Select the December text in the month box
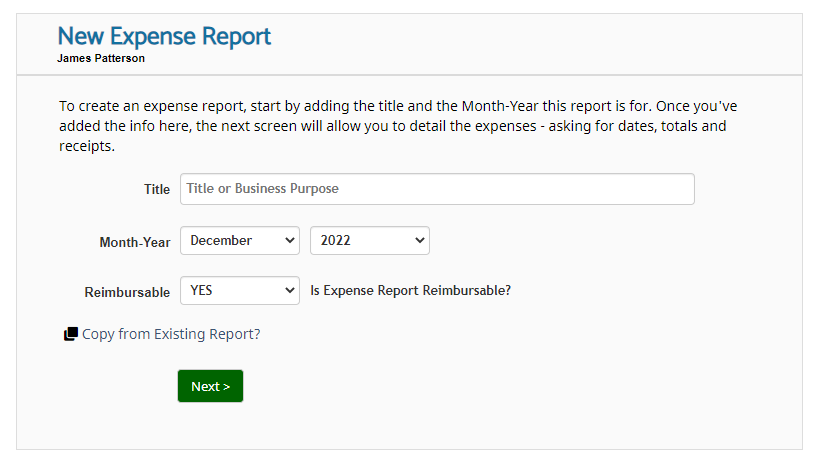 (x=221, y=241)
